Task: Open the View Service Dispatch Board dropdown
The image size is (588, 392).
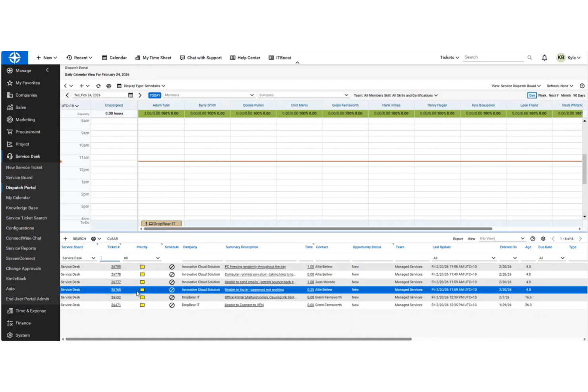Action: click(516, 86)
